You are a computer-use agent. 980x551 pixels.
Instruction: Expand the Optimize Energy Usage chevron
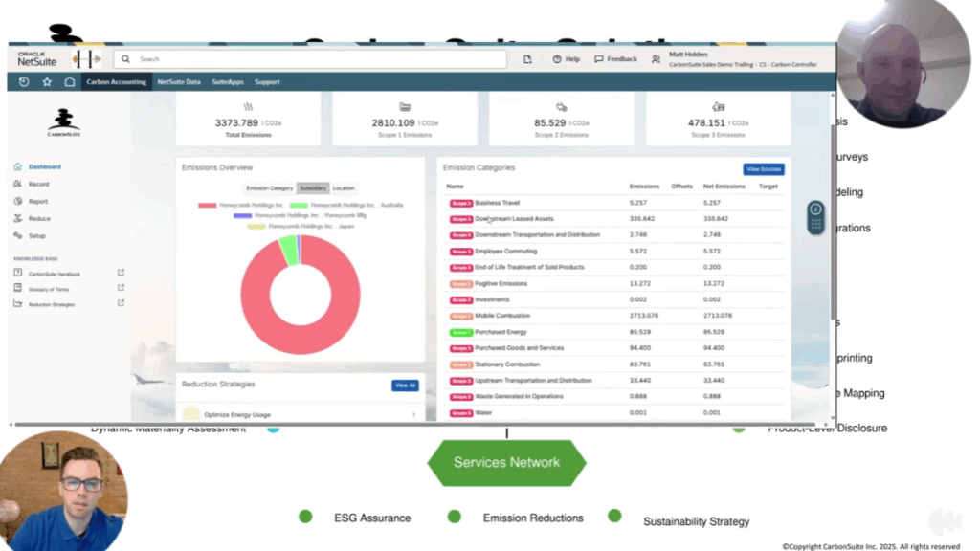(413, 415)
